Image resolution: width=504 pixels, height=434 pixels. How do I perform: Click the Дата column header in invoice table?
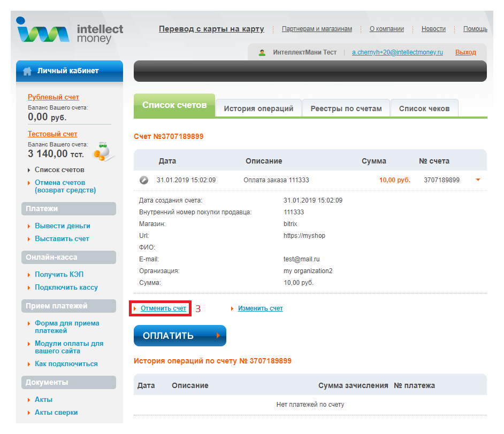(167, 161)
